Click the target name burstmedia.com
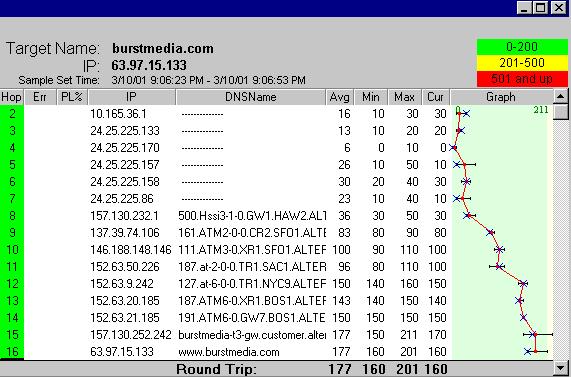The image size is (571, 377). [x=163, y=48]
